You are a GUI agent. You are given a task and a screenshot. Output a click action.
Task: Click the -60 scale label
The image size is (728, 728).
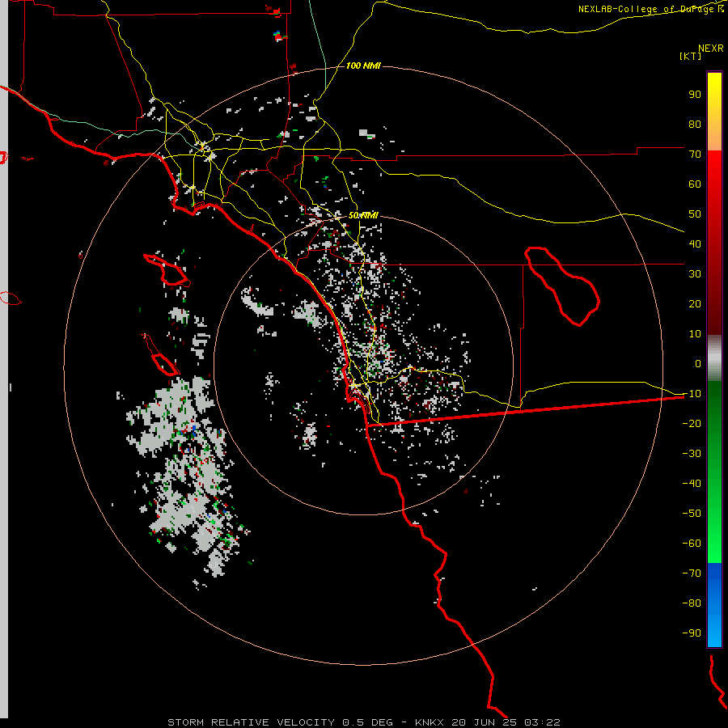pos(692,544)
